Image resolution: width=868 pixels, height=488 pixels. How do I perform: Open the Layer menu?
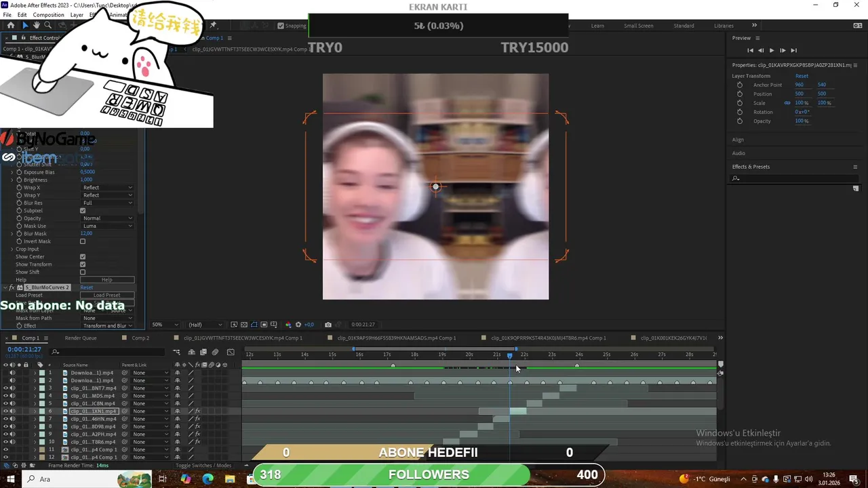pos(77,15)
